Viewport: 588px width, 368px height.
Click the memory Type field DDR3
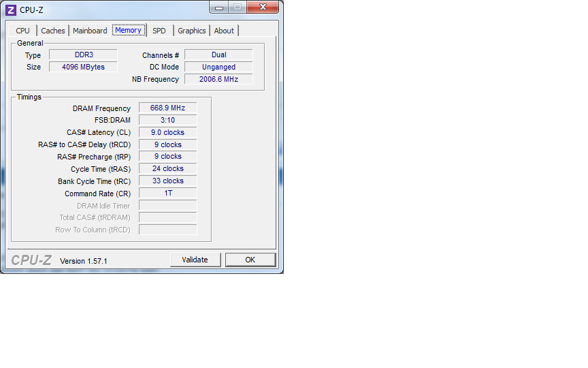tap(83, 55)
